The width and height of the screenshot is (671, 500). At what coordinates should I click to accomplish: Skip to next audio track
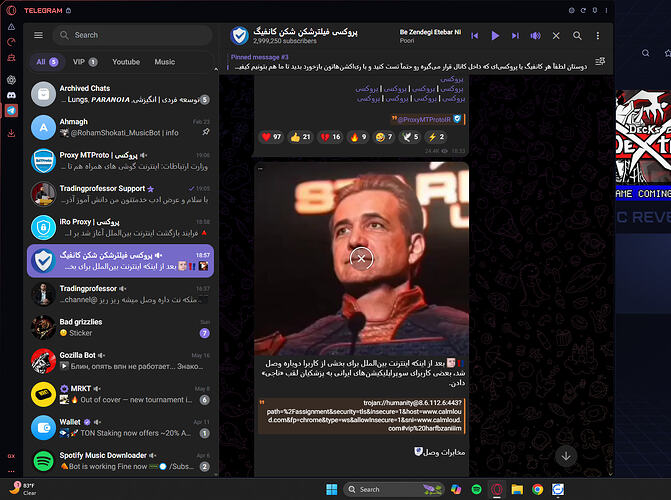[515, 36]
